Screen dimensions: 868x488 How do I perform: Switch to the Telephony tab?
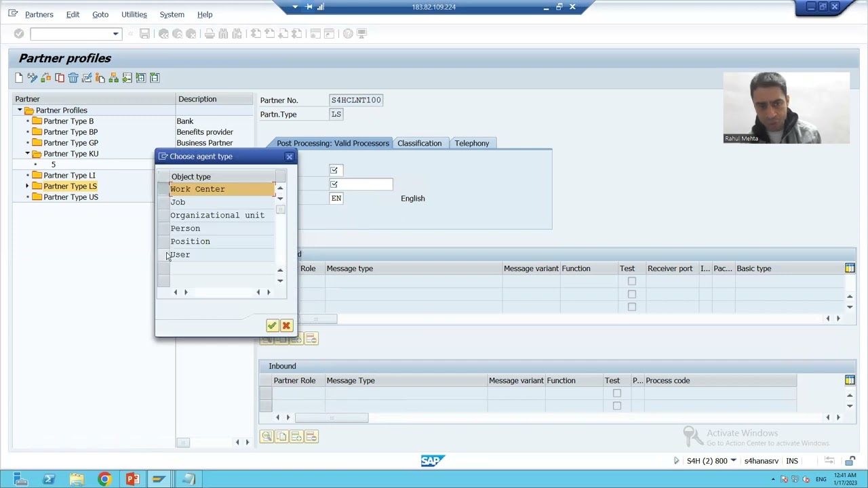click(472, 143)
